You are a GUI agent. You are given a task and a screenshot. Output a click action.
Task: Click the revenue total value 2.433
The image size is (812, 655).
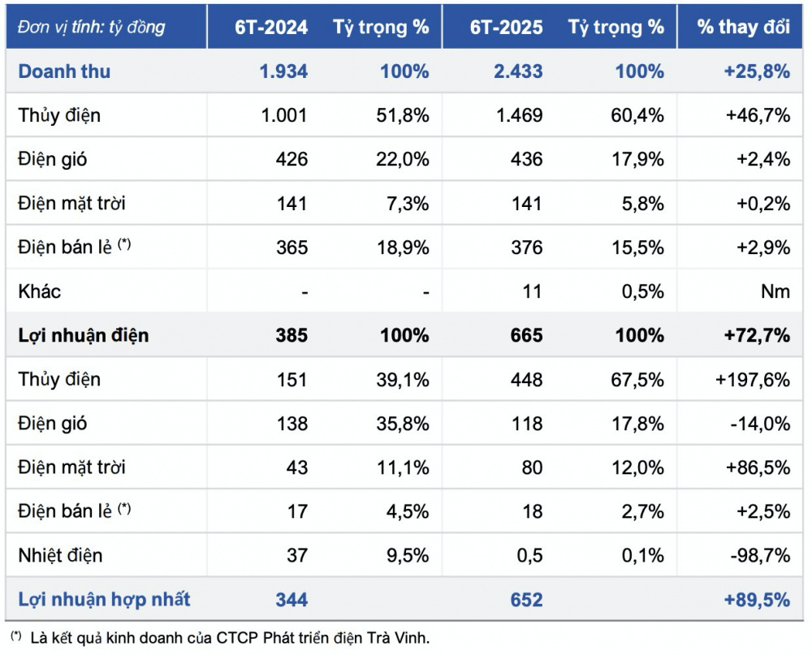(x=517, y=71)
